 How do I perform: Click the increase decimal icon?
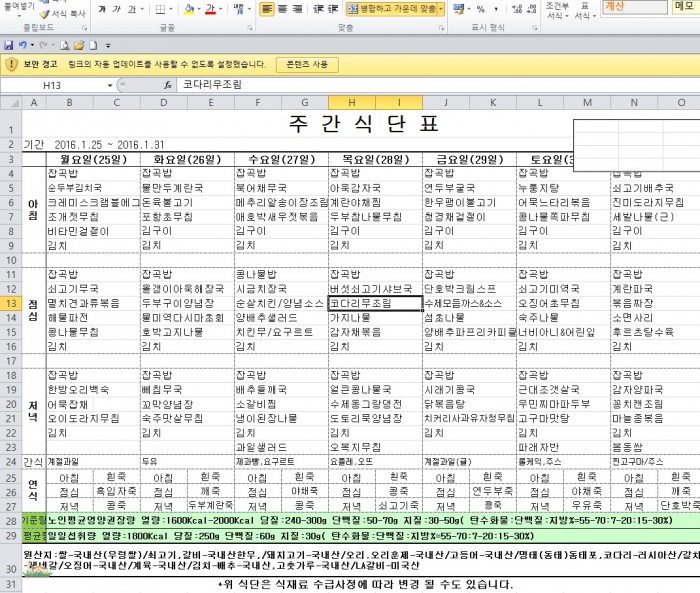point(517,9)
